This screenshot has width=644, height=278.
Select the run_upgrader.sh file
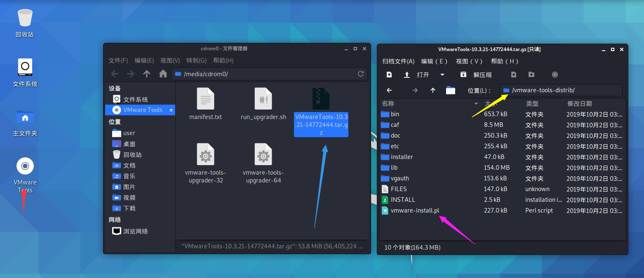click(x=263, y=104)
